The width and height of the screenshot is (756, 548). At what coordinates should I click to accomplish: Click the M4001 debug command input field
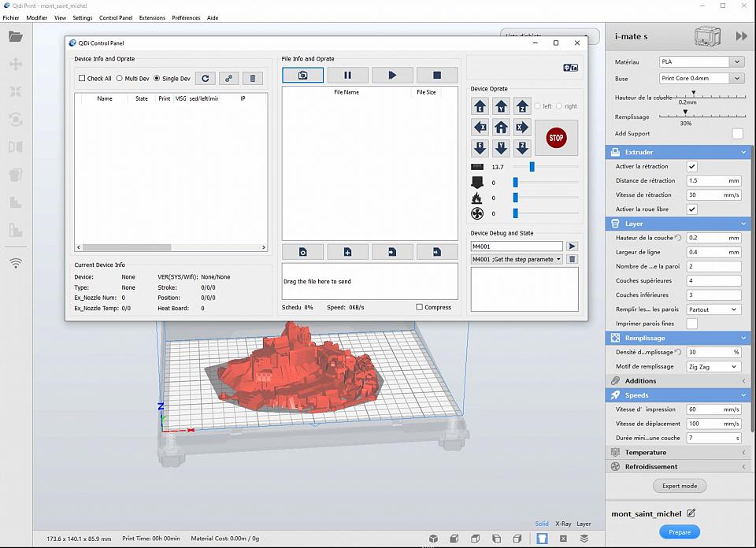pyautogui.click(x=517, y=246)
